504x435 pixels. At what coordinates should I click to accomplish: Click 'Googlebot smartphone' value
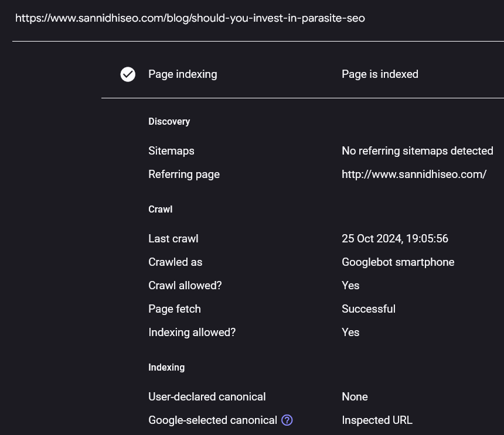click(398, 262)
